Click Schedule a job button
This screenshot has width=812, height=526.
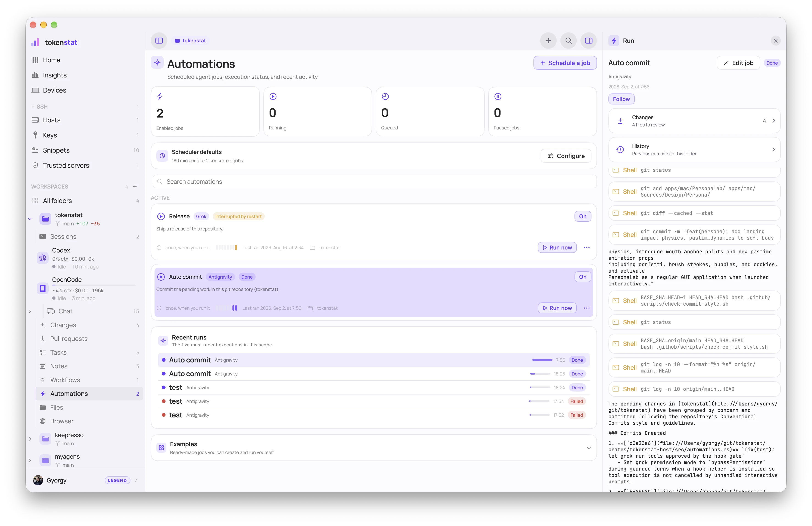565,63
